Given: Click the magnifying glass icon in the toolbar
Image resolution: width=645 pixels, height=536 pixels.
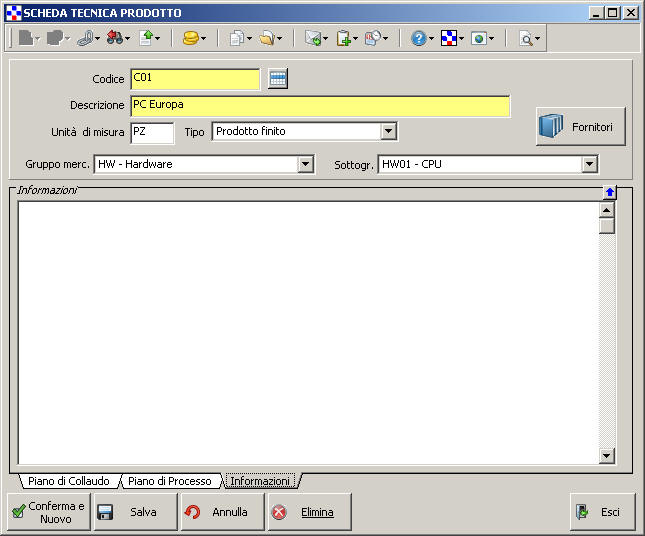Looking at the screenshot, I should point(525,38).
